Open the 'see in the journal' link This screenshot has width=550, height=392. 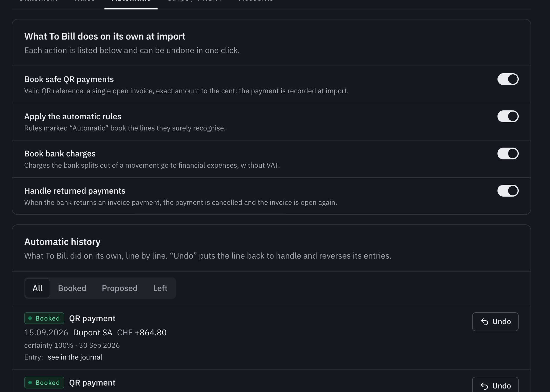click(x=75, y=357)
